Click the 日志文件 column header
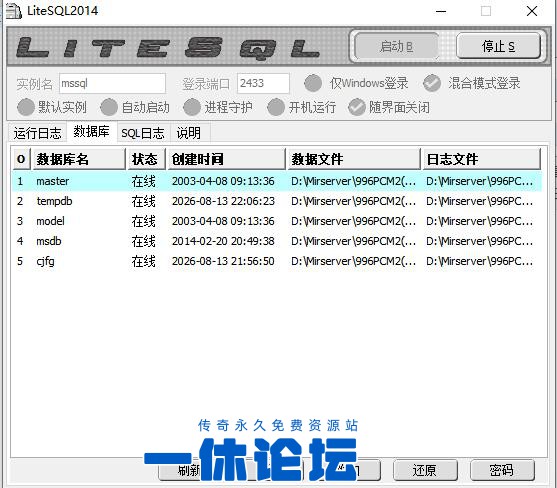557x488 pixels. [x=481, y=159]
